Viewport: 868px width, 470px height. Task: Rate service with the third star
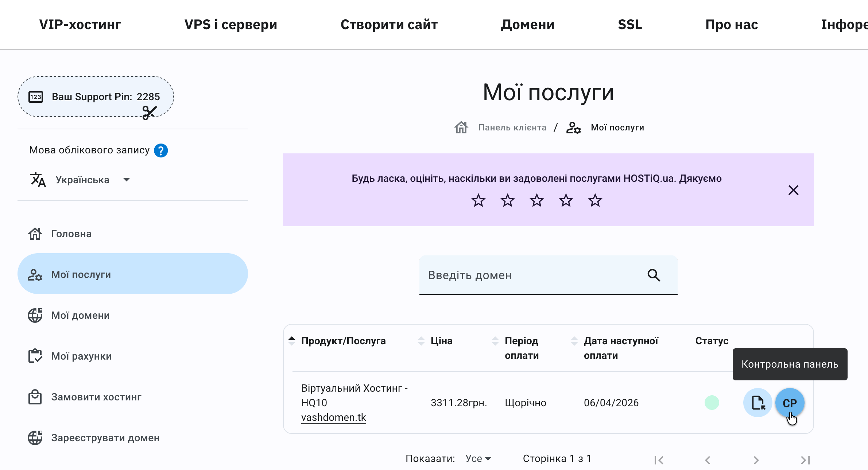[536, 200]
